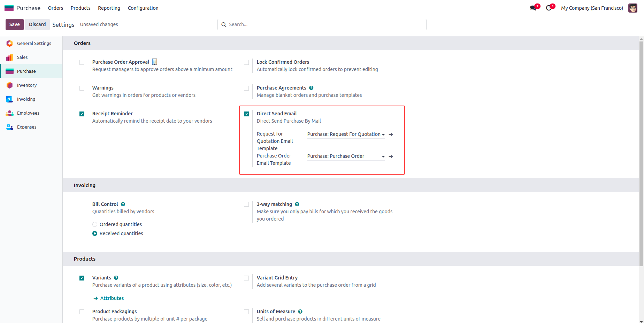Open the My Company (San Francisco) switcher

point(592,8)
